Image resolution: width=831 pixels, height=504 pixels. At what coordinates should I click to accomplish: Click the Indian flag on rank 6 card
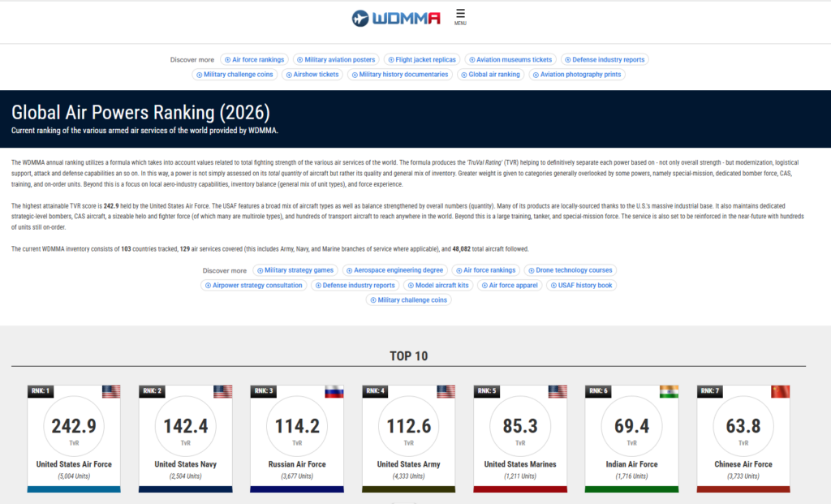click(x=670, y=391)
